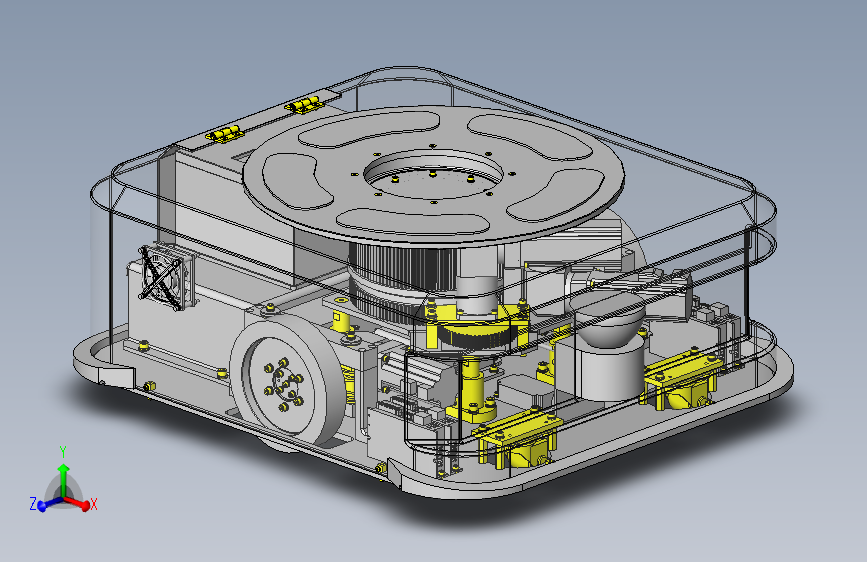Select the drive wheel hub with yellow bolts
Image resolution: width=867 pixels, height=562 pixels.
[x=282, y=383]
